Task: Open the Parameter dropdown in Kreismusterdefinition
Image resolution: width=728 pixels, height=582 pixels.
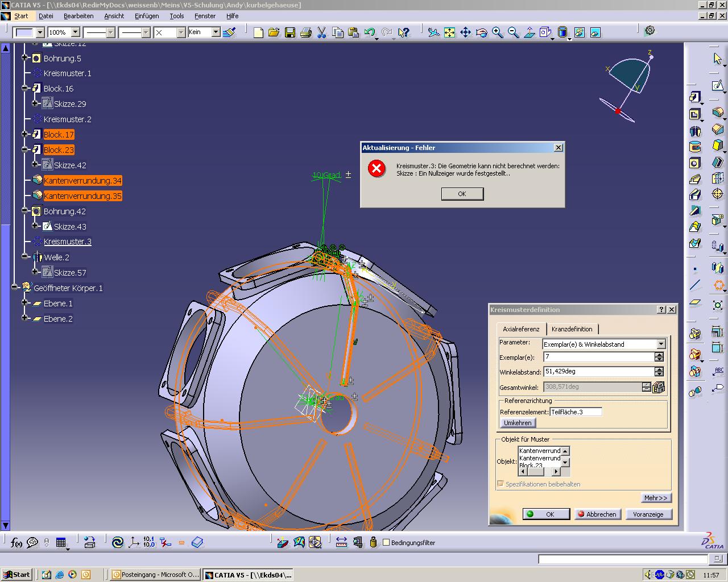Action: [661, 344]
